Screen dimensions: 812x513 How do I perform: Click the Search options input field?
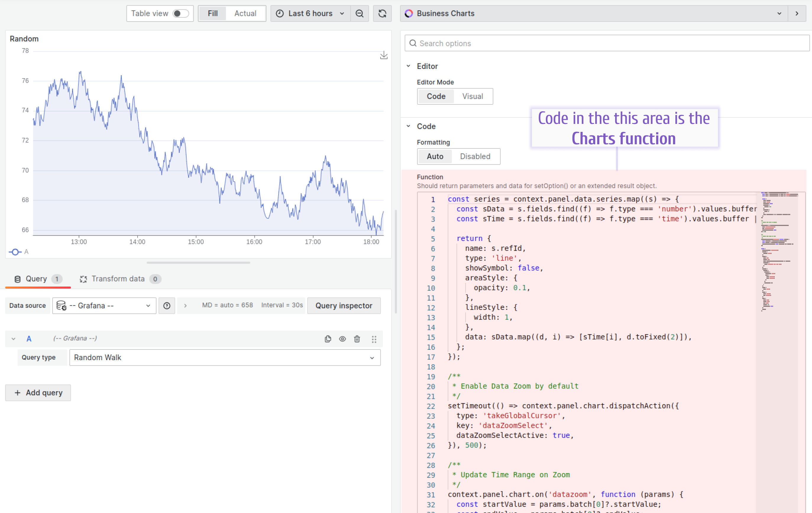coord(607,43)
